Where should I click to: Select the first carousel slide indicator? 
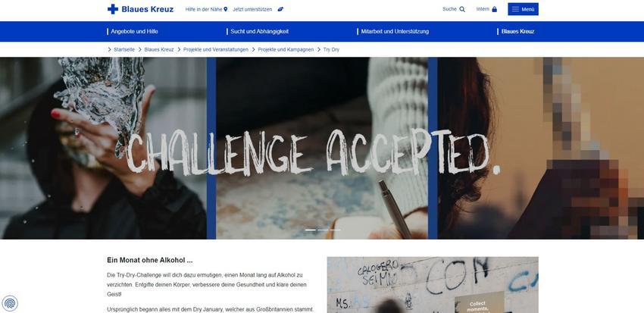coord(311,230)
